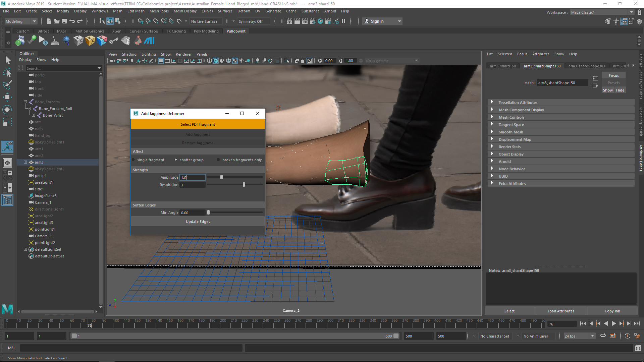Select the Move tool in toolbox

(x=7, y=97)
